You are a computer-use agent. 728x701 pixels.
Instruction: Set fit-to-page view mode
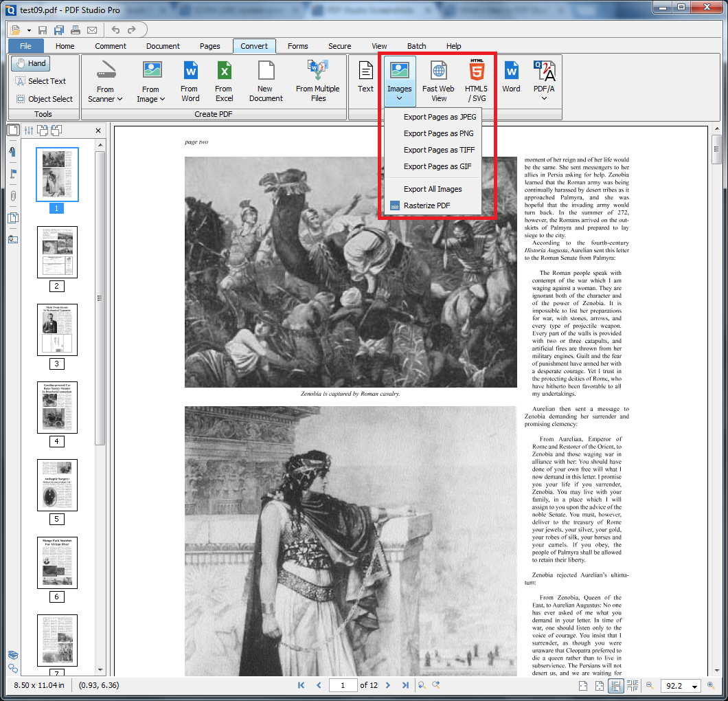coord(600,686)
